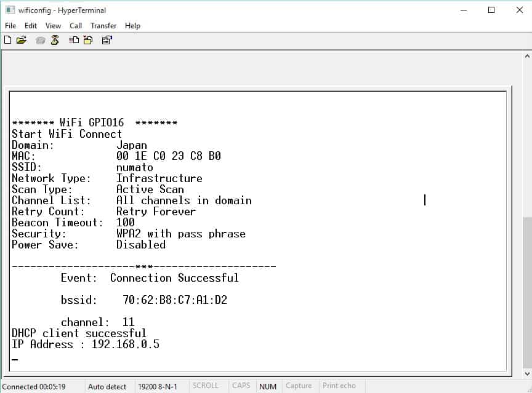532x393 pixels.
Task: Click the Send file toolbar icon
Action: tap(74, 41)
